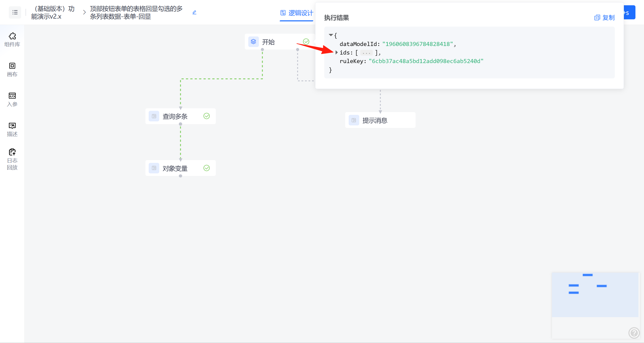
Task: Collapse the root JSON object
Action: [x=331, y=35]
